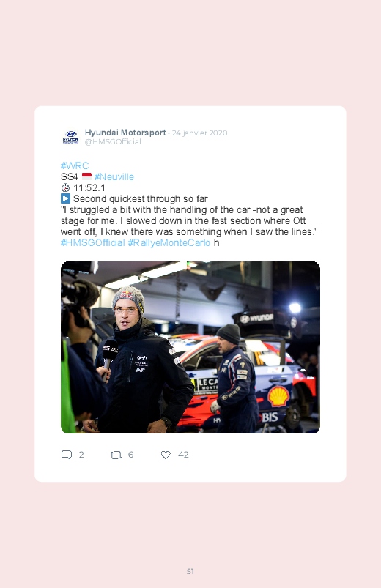The height and width of the screenshot is (588, 381).
Task: Click the retweet arrows icon
Action: [116, 455]
